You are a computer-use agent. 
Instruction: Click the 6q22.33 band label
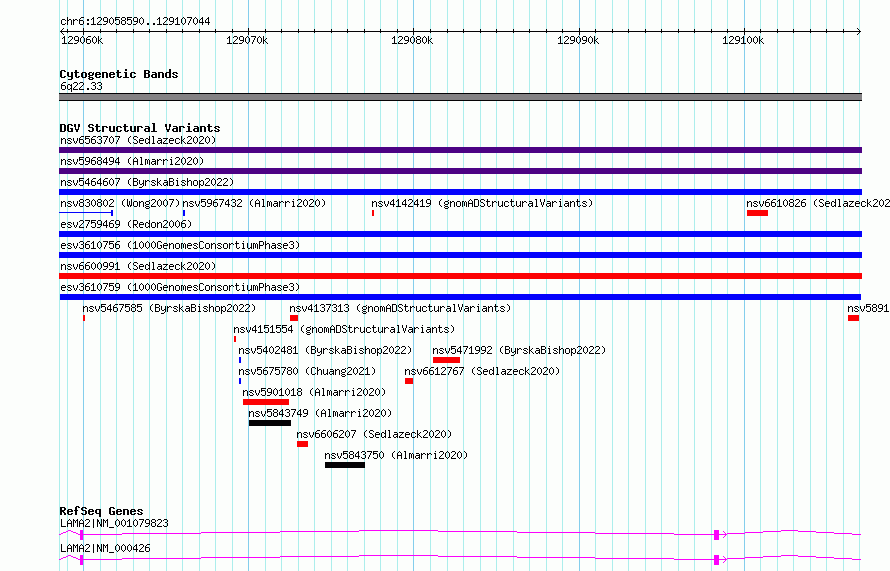(x=81, y=86)
